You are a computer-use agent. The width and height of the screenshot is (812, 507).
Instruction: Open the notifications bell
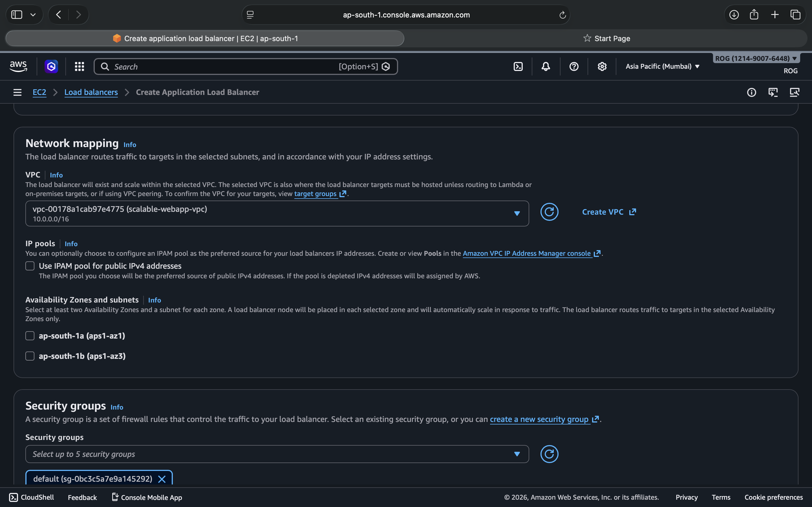546,66
